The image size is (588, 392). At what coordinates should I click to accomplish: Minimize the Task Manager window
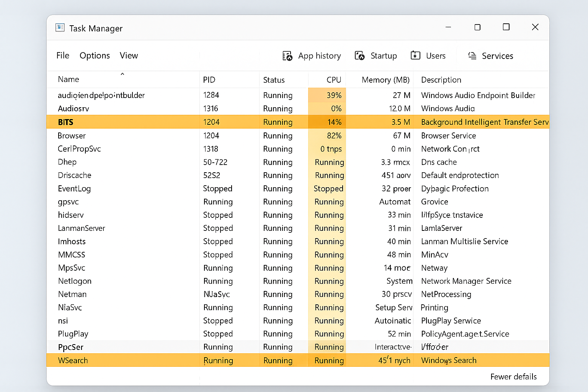[448, 27]
